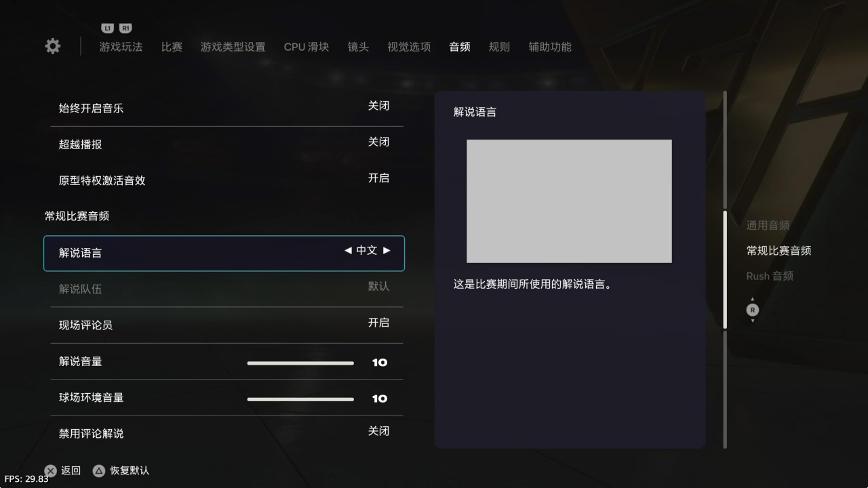Screen dimensions: 868x488
Task: Jump to the Rush 音频 section
Action: pos(770,276)
